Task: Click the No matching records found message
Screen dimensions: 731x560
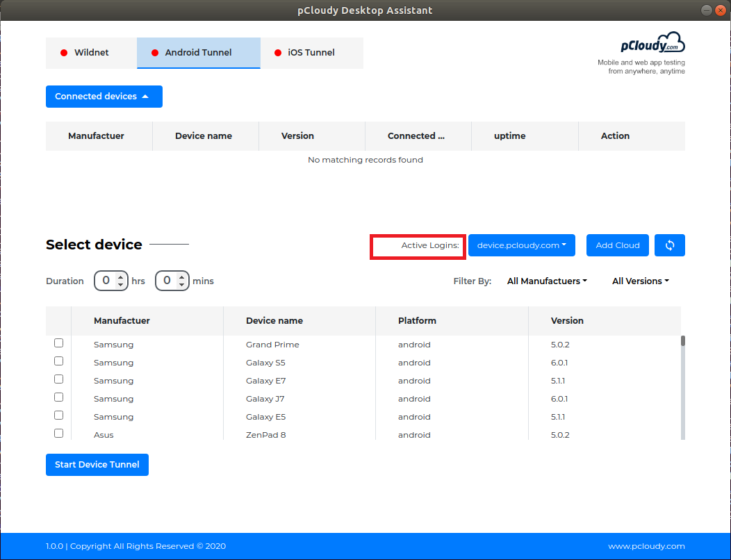Action: (x=365, y=160)
